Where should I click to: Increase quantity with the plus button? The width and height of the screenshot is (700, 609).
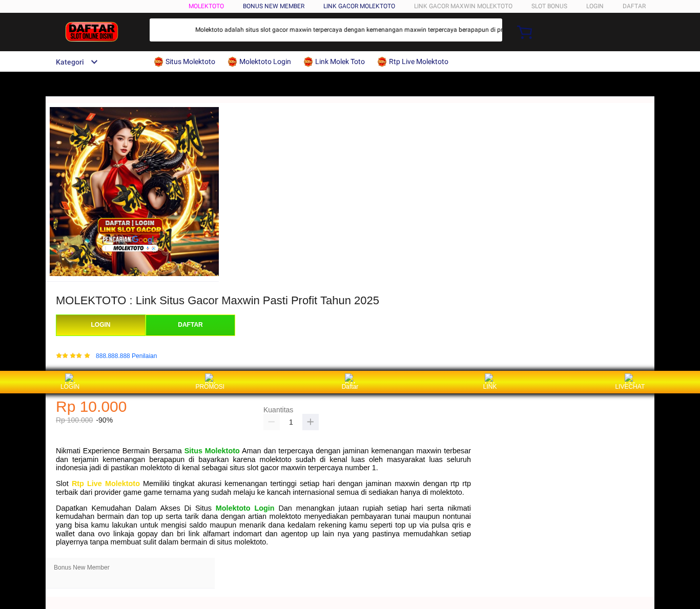pyautogui.click(x=311, y=422)
